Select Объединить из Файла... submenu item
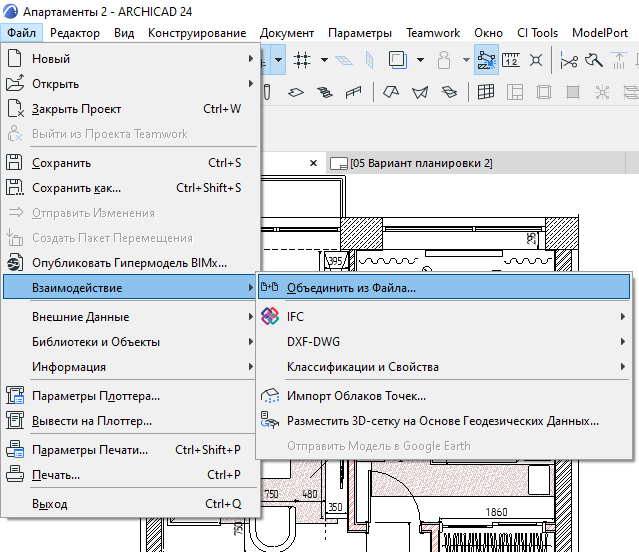Image resolution: width=639 pixels, height=552 pixels. 444,287
